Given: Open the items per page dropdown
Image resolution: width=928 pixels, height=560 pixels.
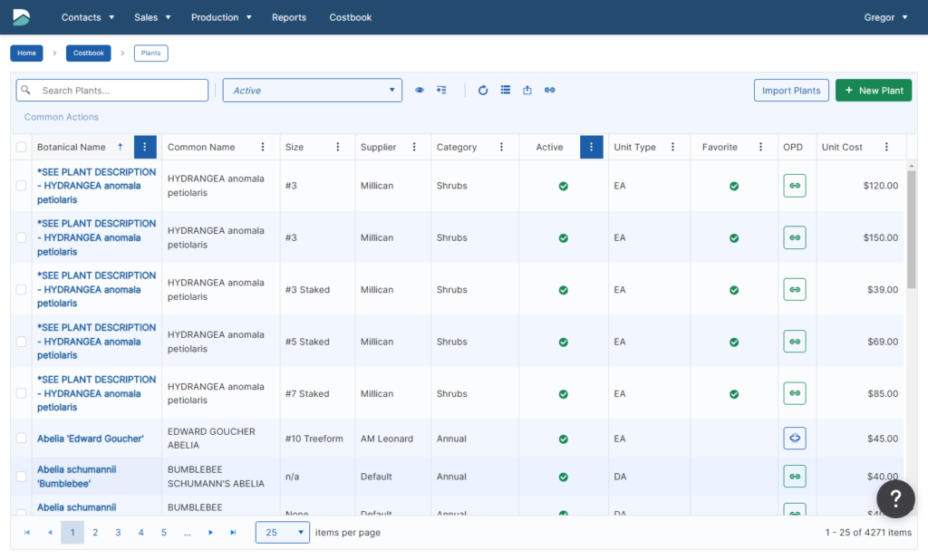Looking at the screenshot, I should click(x=283, y=532).
